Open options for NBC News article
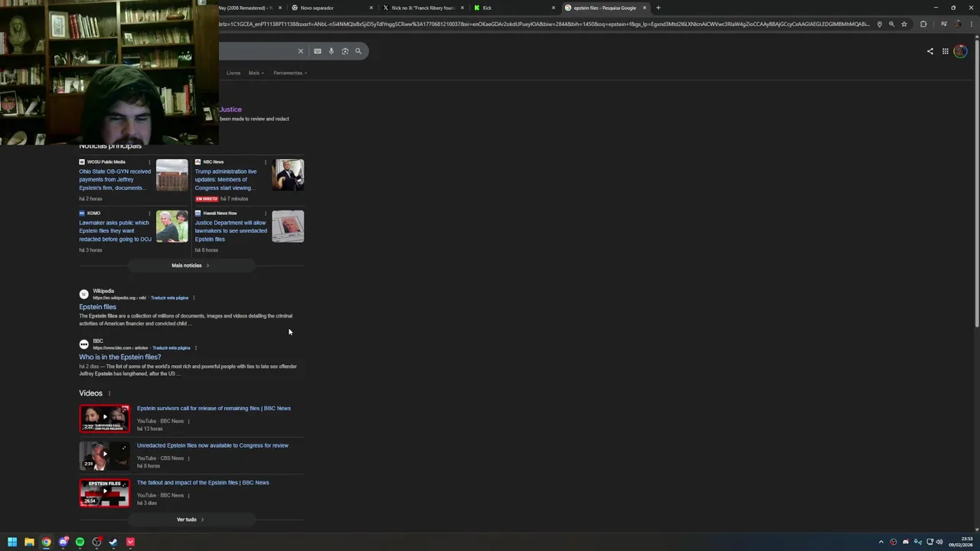 tap(265, 162)
